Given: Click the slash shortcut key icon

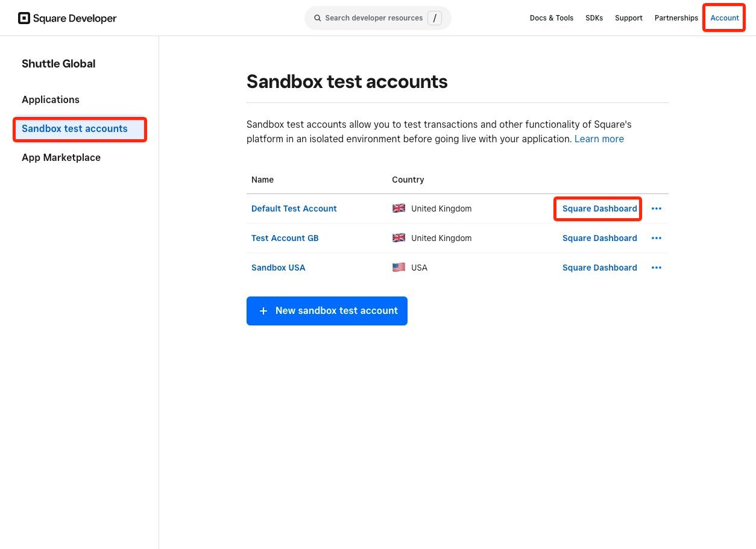Looking at the screenshot, I should click(434, 18).
